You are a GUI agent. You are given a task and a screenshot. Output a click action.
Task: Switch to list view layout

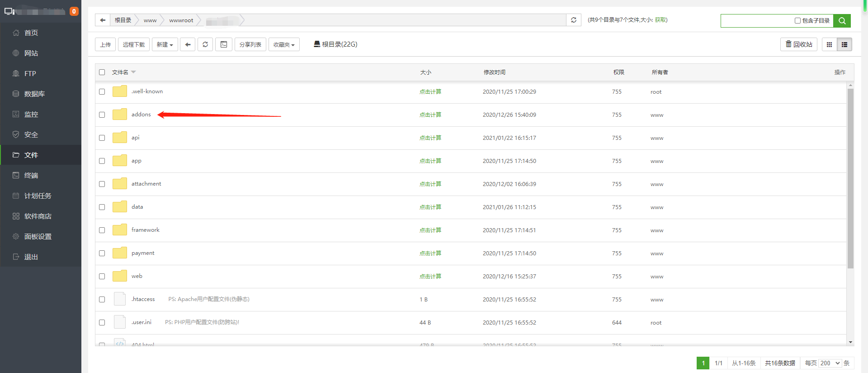pos(844,44)
